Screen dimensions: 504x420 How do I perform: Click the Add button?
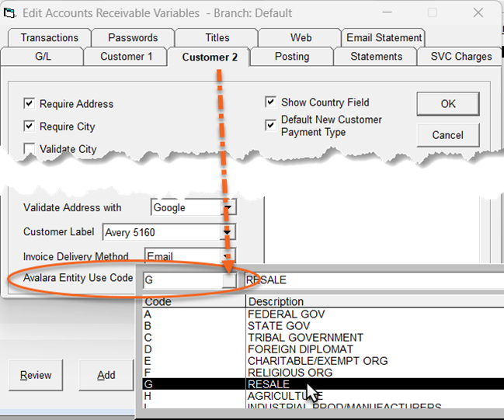coord(106,375)
